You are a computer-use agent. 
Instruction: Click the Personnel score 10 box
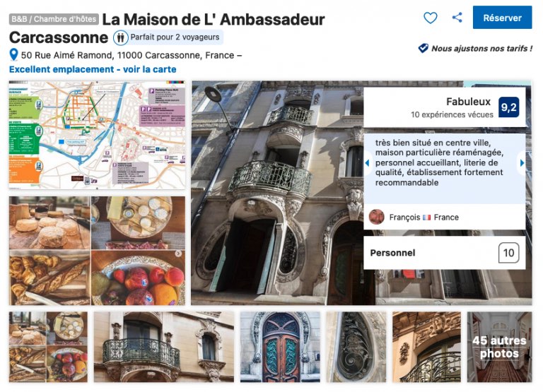(x=508, y=253)
